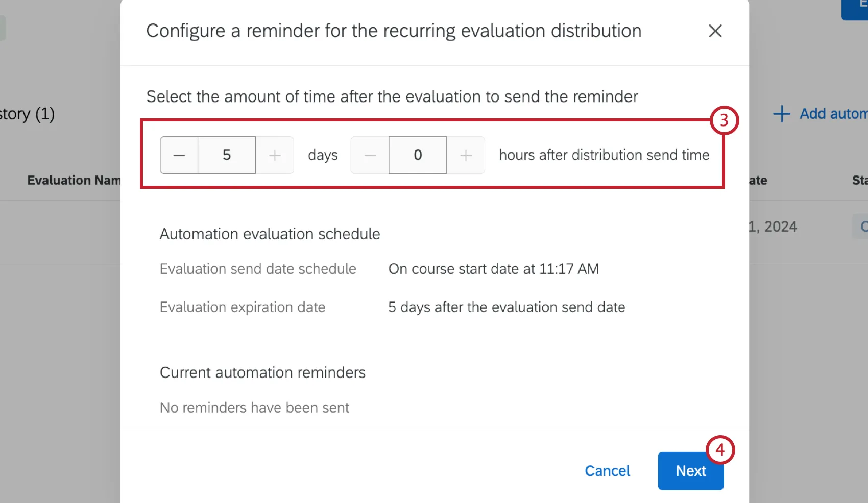Increment the days value using plus button
This screenshot has width=868, height=503.
(x=275, y=155)
